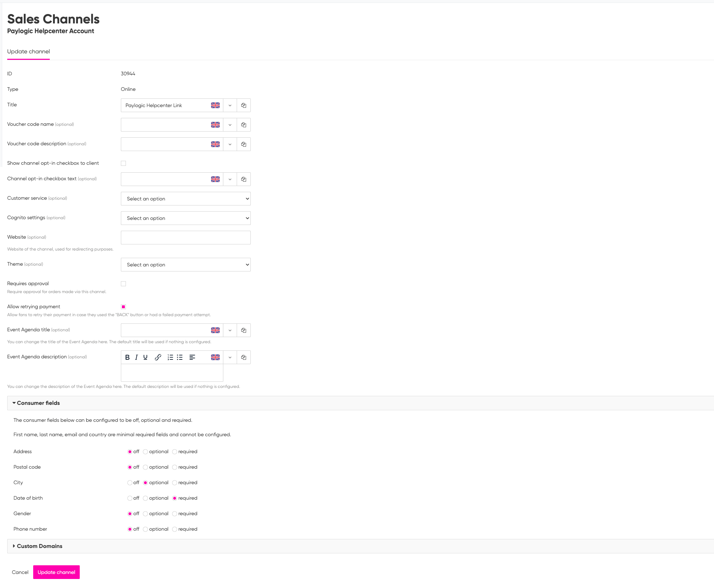This screenshot has width=714, height=588.
Task: Open text alignment in description editor
Action: 192,357
